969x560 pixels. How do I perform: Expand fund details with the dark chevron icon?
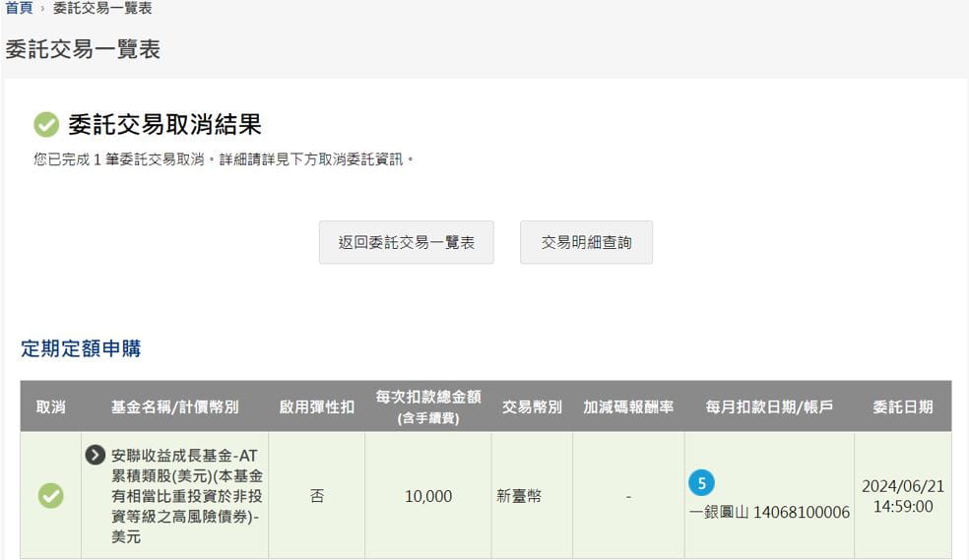pyautogui.click(x=96, y=455)
